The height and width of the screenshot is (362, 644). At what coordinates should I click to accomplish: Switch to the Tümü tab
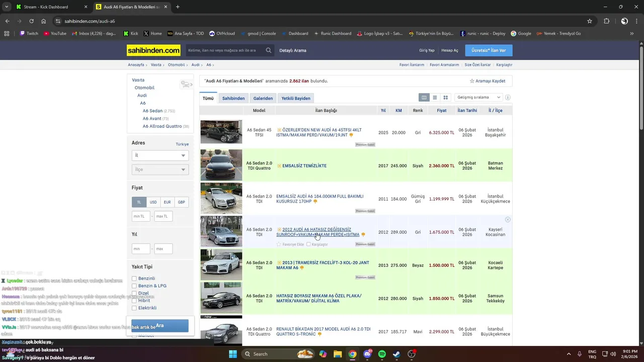pos(208,98)
